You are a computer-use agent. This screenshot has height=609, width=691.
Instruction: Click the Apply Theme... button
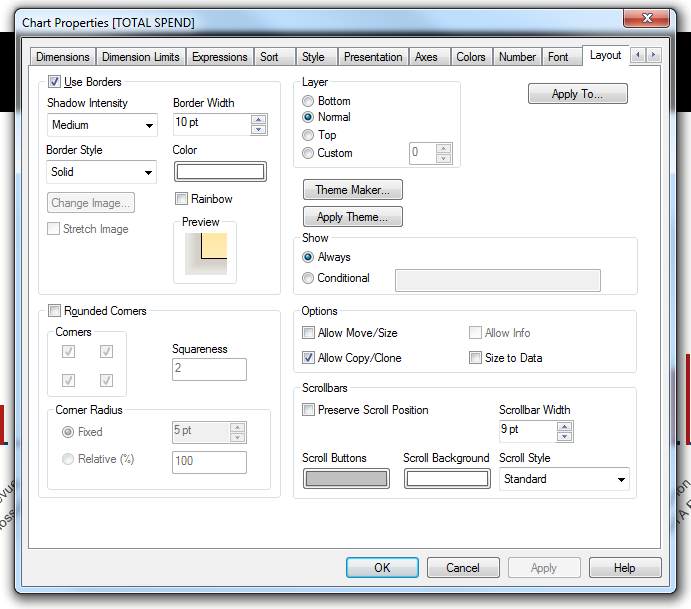coord(353,216)
